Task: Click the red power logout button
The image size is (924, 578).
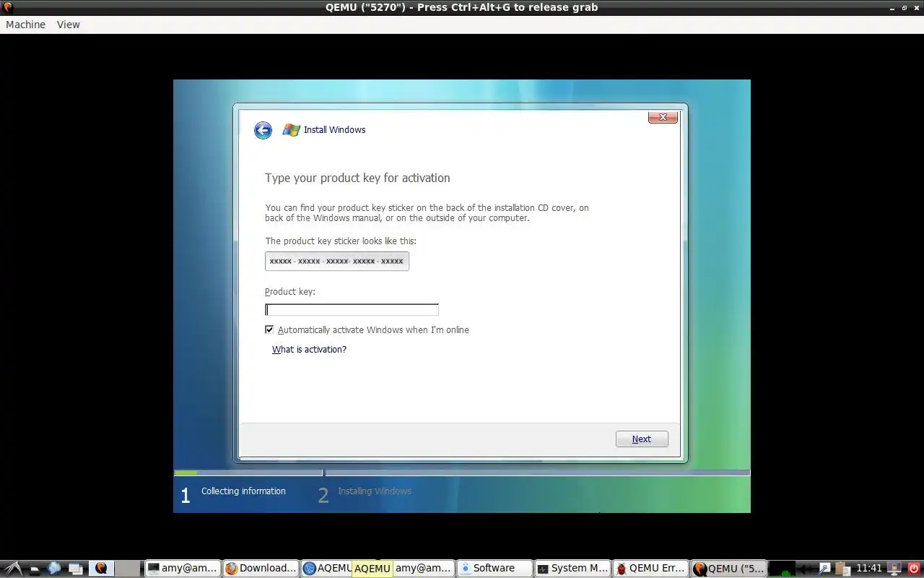Action: [x=913, y=569]
